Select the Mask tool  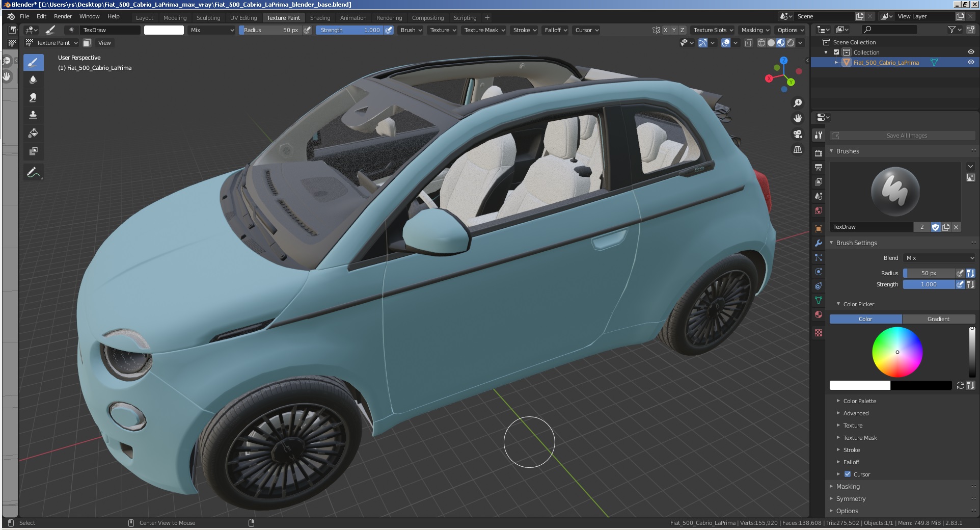pyautogui.click(x=33, y=151)
